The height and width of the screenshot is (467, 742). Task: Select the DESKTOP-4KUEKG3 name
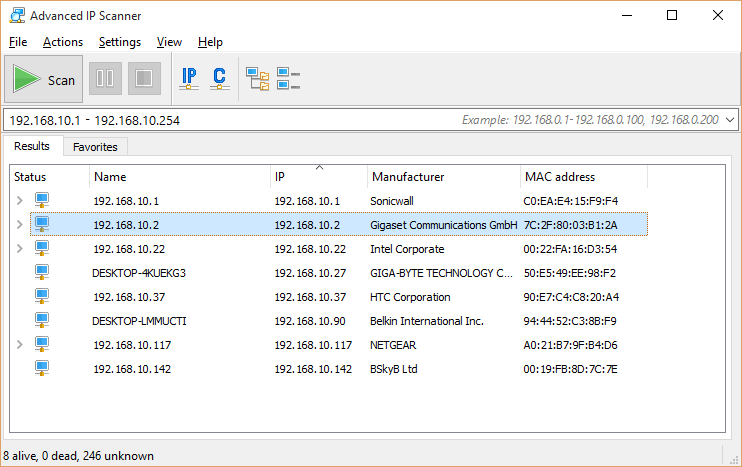tap(139, 273)
